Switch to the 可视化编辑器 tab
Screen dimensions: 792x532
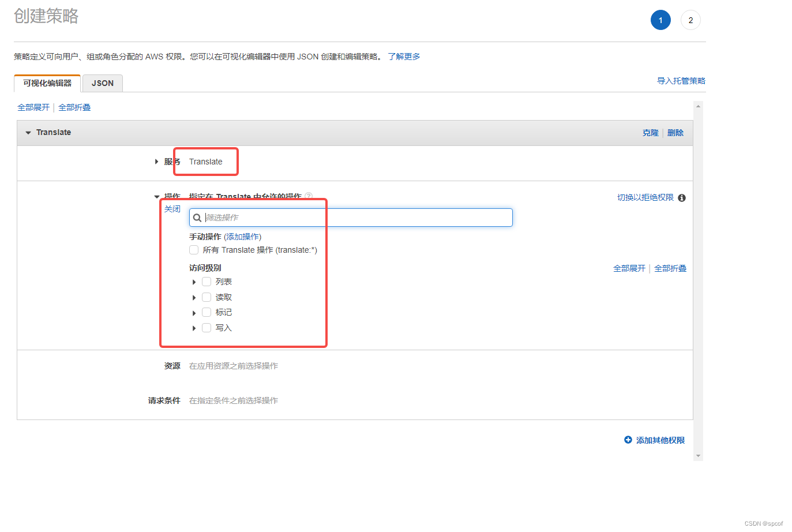pyautogui.click(x=47, y=83)
